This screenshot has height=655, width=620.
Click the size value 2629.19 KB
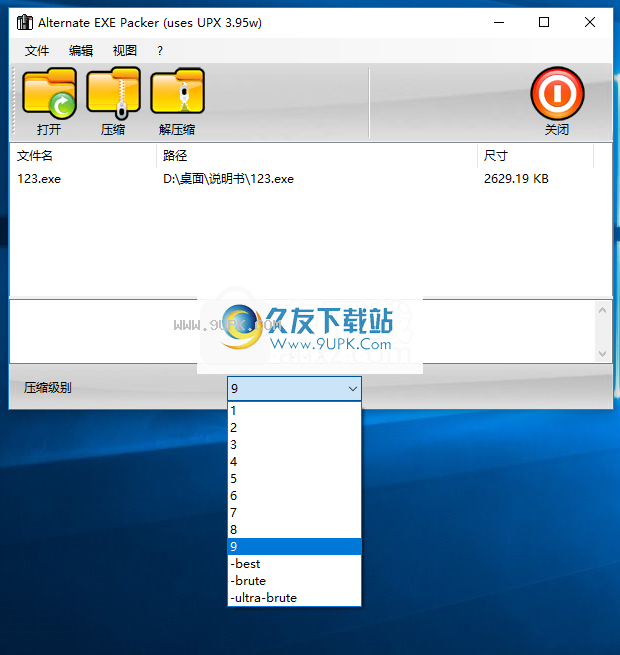click(x=516, y=179)
